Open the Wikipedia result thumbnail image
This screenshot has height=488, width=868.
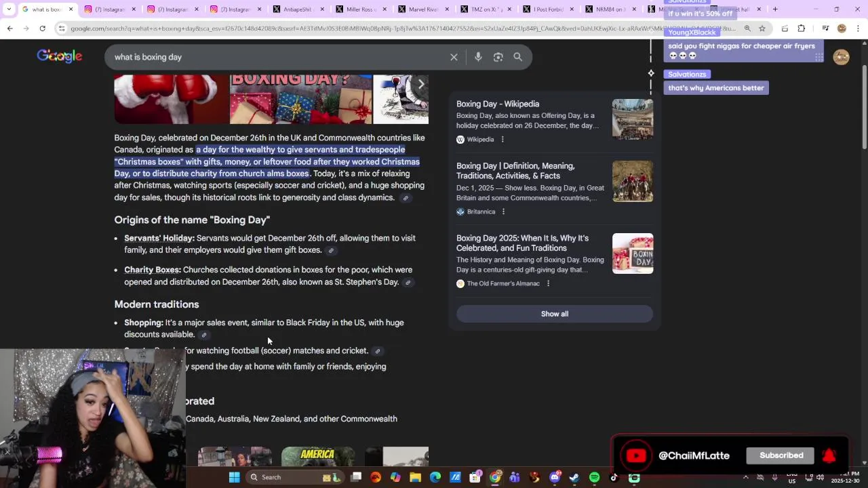[633, 119]
